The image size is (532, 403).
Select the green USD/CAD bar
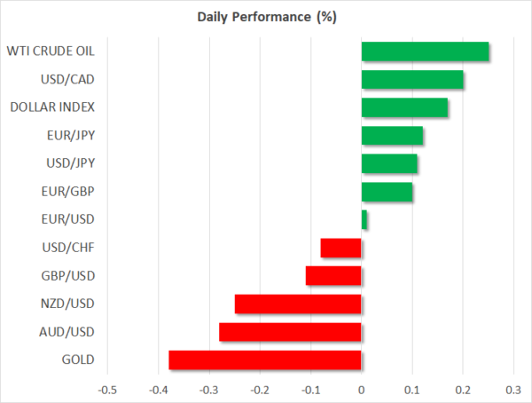pyautogui.click(x=412, y=80)
